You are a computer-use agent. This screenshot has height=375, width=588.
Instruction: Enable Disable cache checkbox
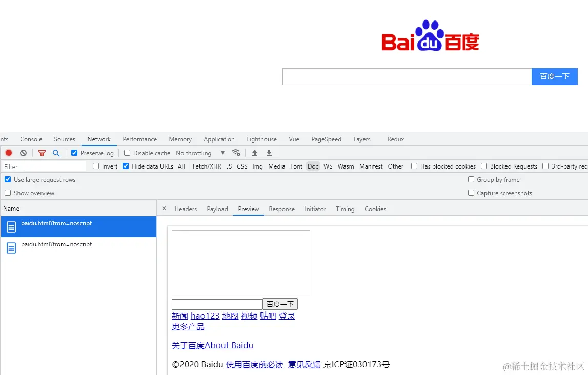[x=127, y=153]
